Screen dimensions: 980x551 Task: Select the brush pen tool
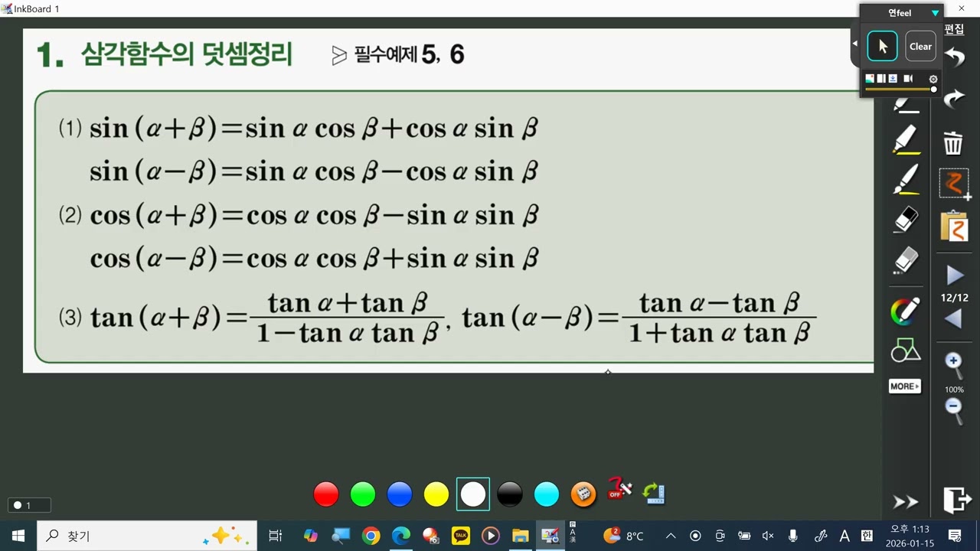tap(906, 181)
